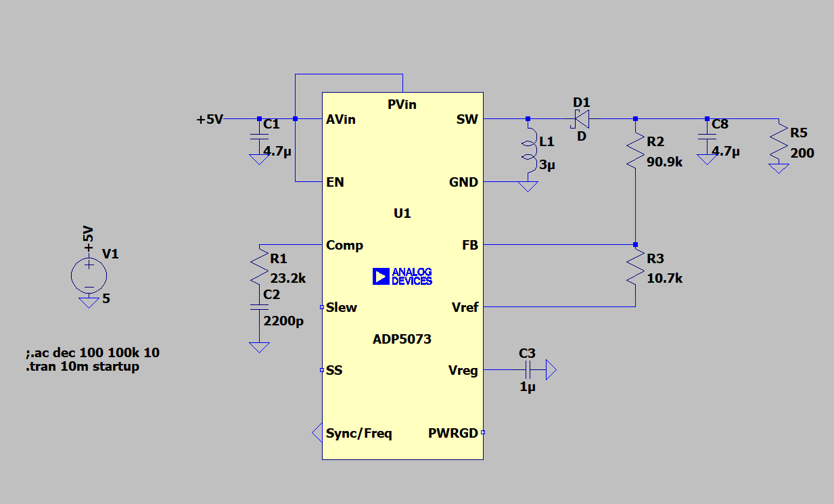Screen dimensions: 834x504
Task: Click the ground symbol below C1
Action: (x=258, y=160)
